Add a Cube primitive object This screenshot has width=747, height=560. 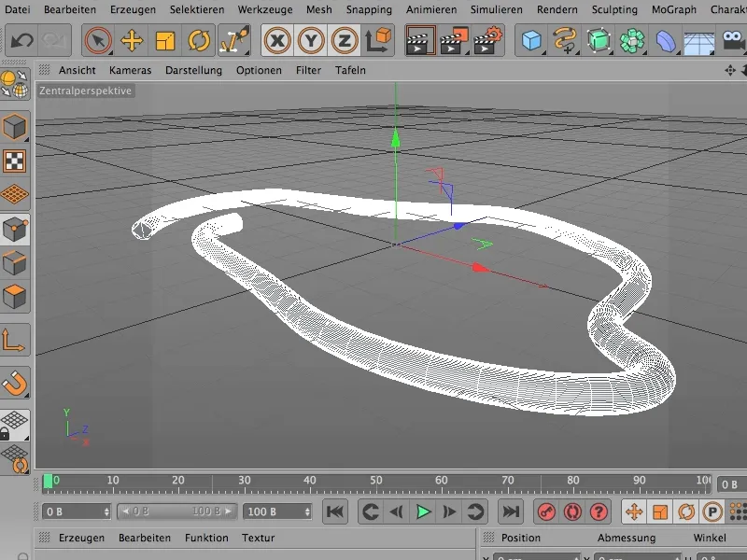531,40
